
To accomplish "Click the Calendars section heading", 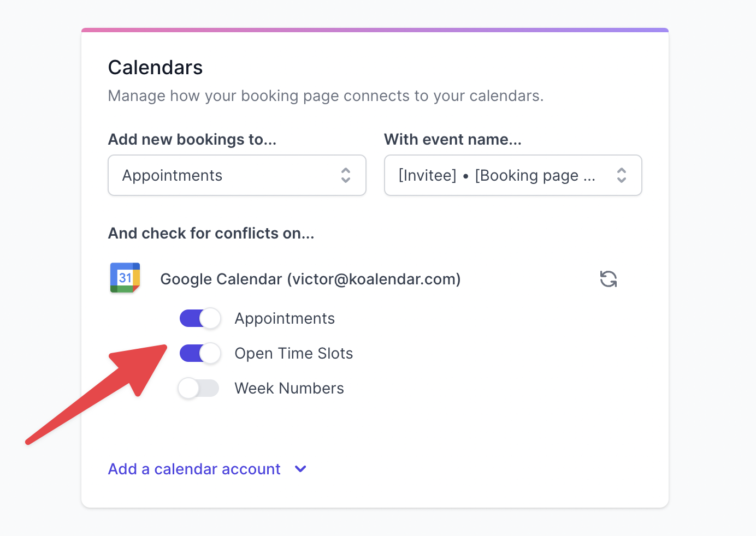I will point(156,68).
